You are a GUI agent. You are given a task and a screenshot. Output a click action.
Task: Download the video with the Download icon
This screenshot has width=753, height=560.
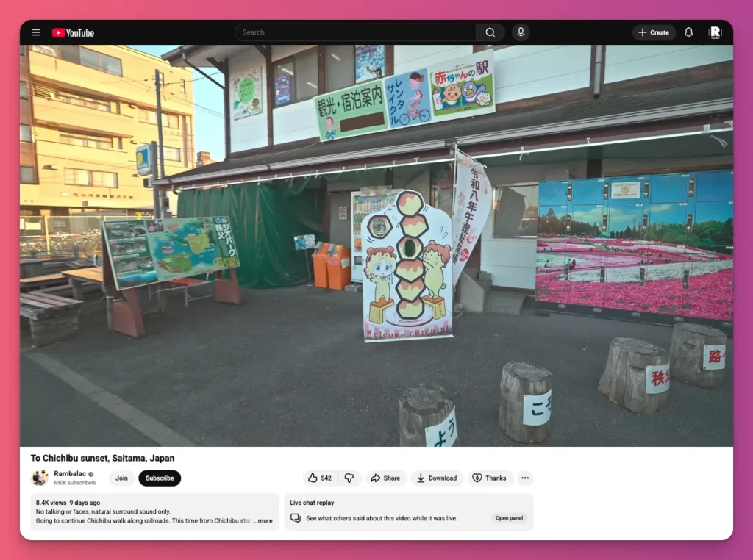[437, 478]
